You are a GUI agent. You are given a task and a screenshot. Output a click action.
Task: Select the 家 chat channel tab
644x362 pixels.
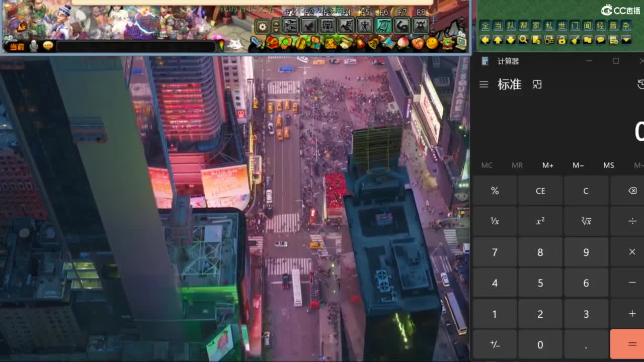pyautogui.click(x=536, y=26)
